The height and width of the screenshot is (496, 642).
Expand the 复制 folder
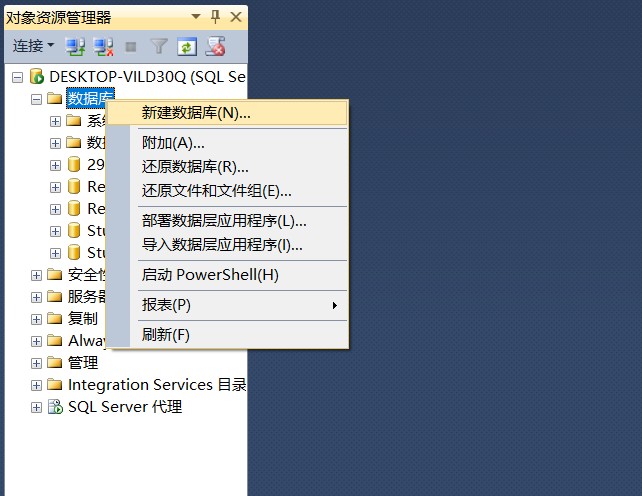36,319
